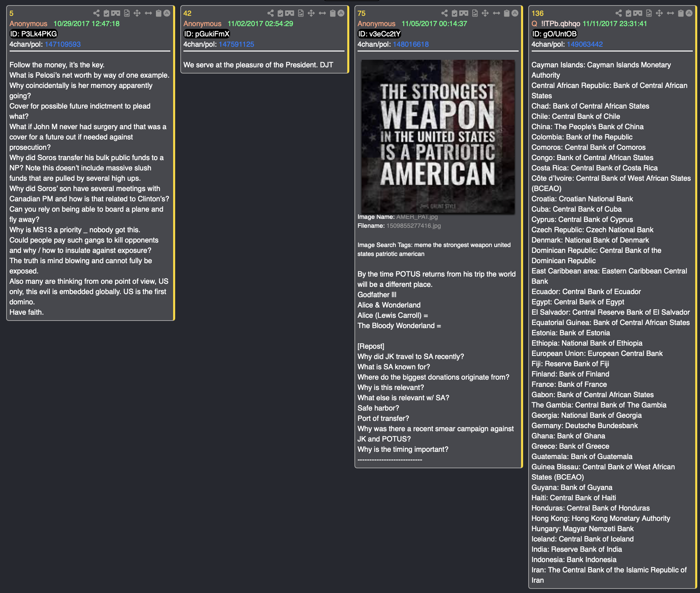Open 4chan/pol link 148016618
Screen dimensions: 700x593
tap(410, 44)
